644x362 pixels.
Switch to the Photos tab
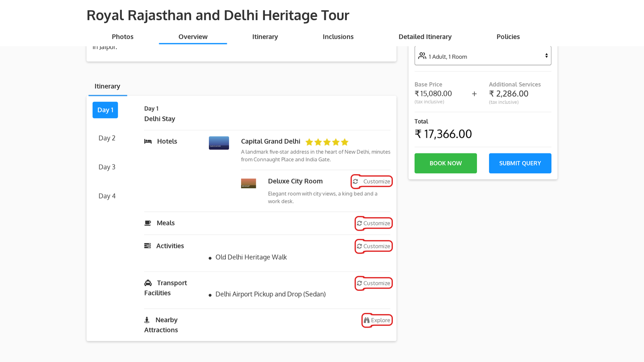(123, 37)
